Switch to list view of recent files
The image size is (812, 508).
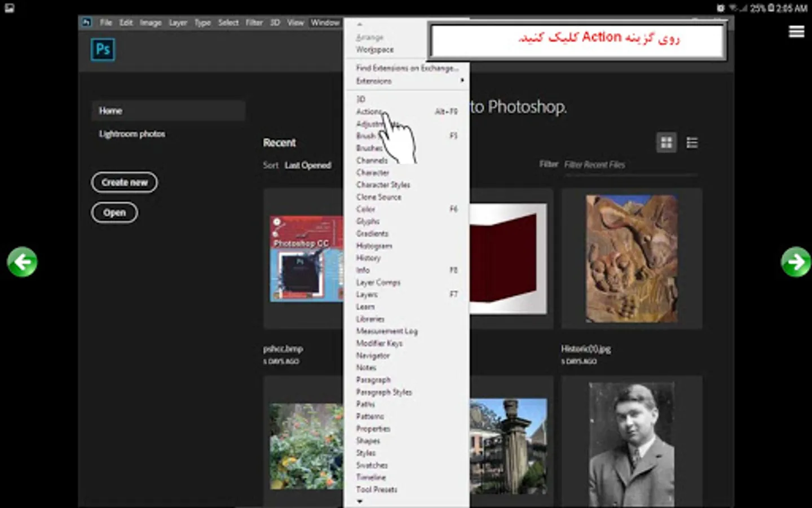pyautogui.click(x=692, y=143)
